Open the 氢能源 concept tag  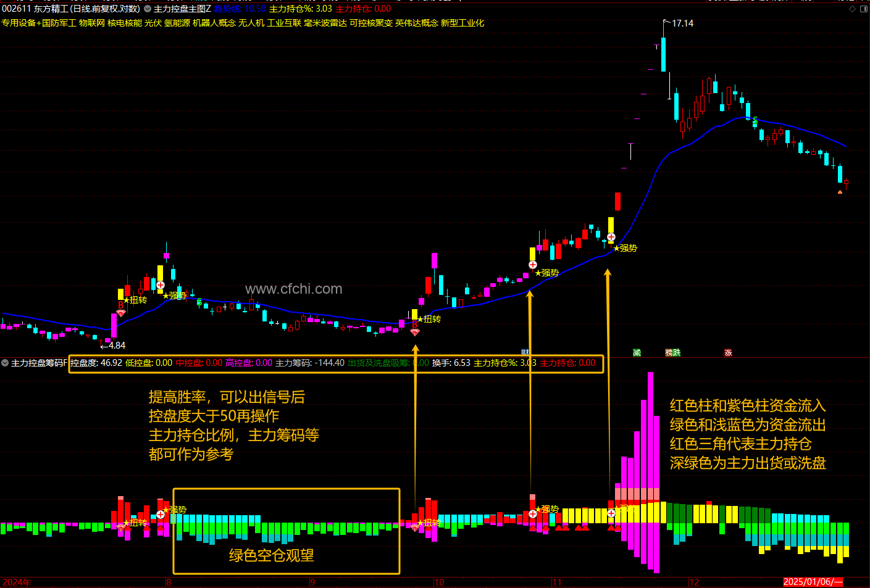pos(177,23)
